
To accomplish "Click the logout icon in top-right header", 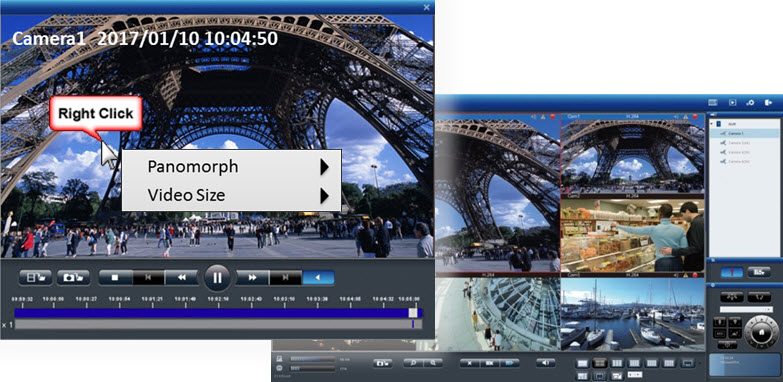I will coord(768,102).
